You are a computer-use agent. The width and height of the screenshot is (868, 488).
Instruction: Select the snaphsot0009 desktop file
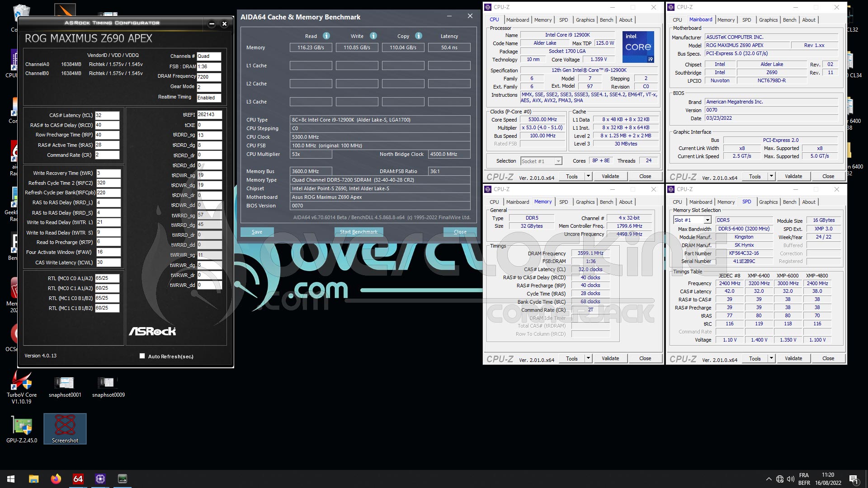[108, 387]
